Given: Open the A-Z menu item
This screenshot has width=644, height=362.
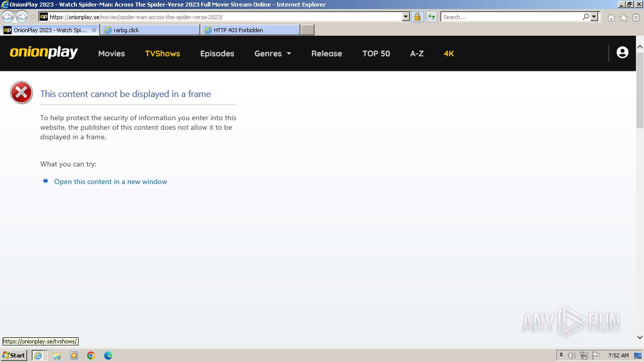Looking at the screenshot, I should tap(417, 53).
